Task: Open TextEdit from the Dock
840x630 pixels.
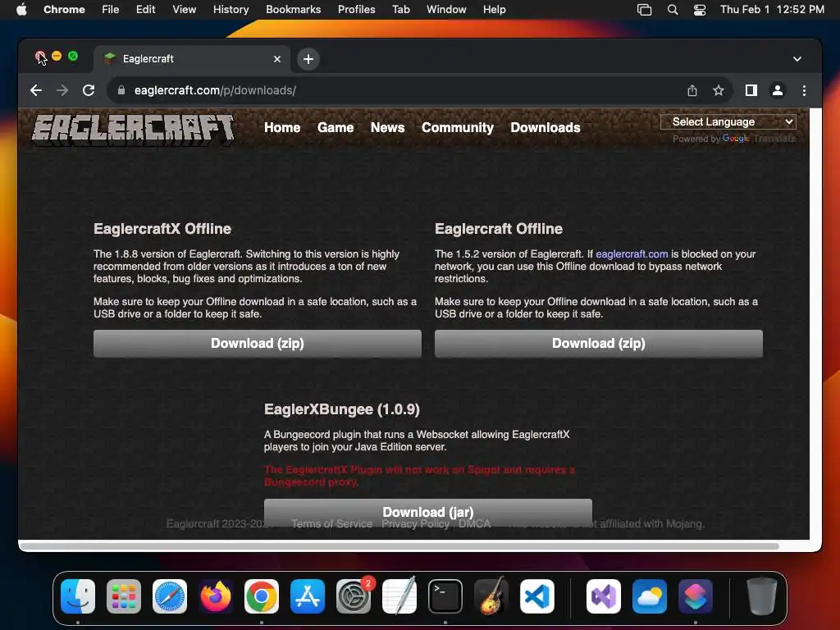Action: (399, 596)
